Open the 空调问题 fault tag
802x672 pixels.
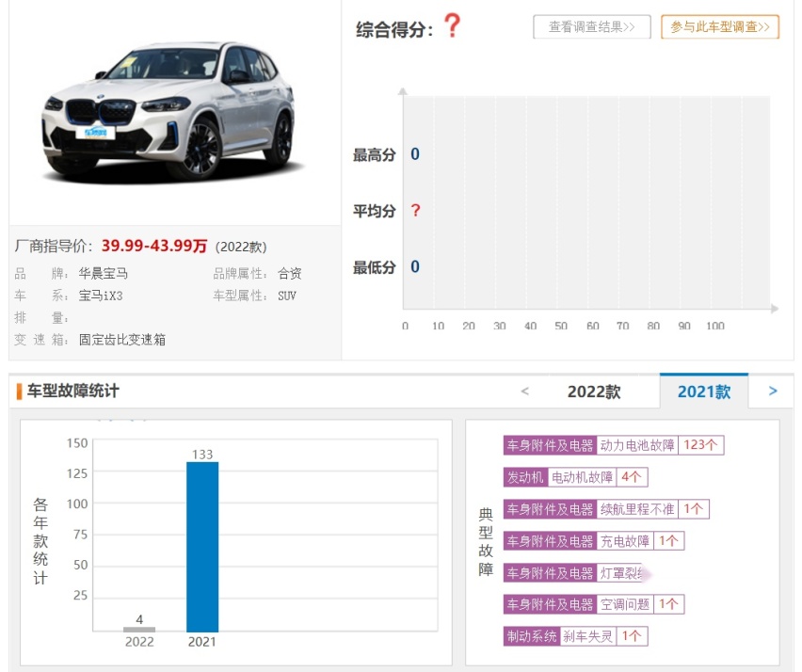pyautogui.click(x=624, y=604)
